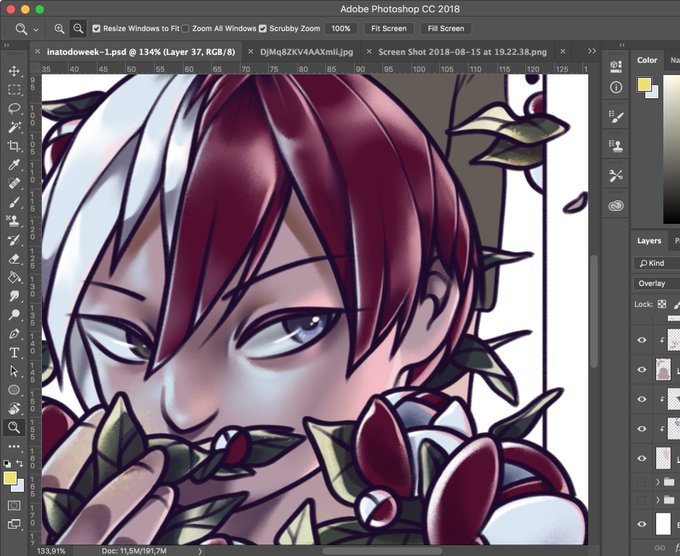The image size is (680, 556).
Task: Click the Fit Screen button
Action: (x=389, y=29)
